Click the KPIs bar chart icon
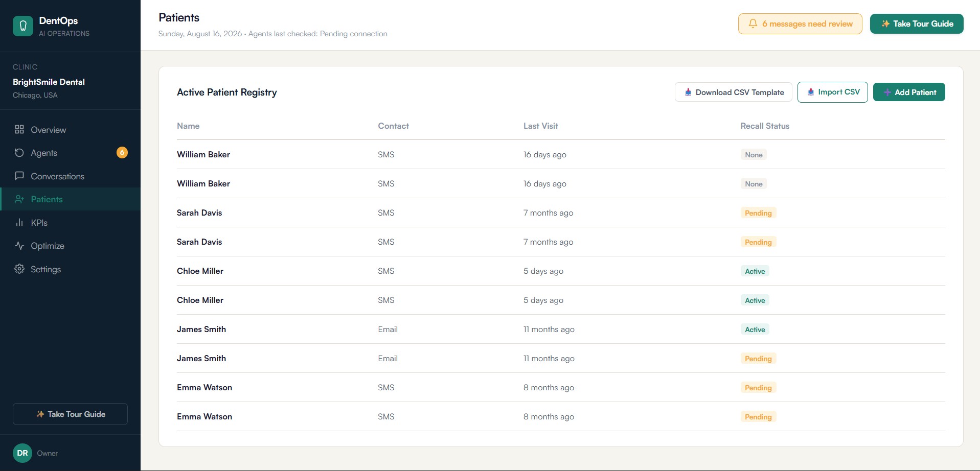The width and height of the screenshot is (980, 471). pyautogui.click(x=19, y=222)
